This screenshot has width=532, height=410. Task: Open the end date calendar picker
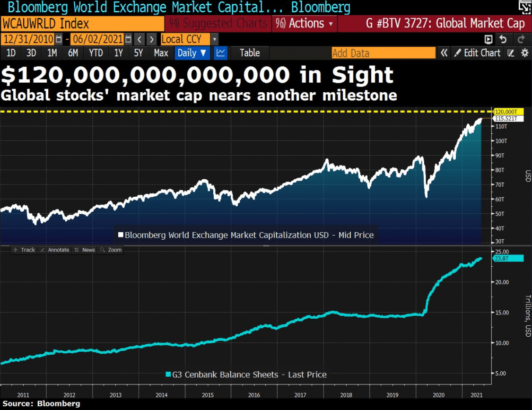tap(128, 39)
